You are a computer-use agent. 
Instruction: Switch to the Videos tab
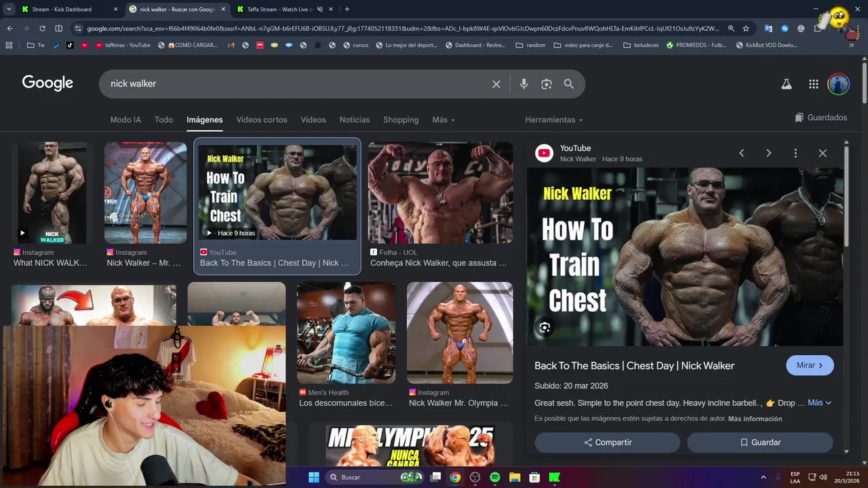[313, 120]
